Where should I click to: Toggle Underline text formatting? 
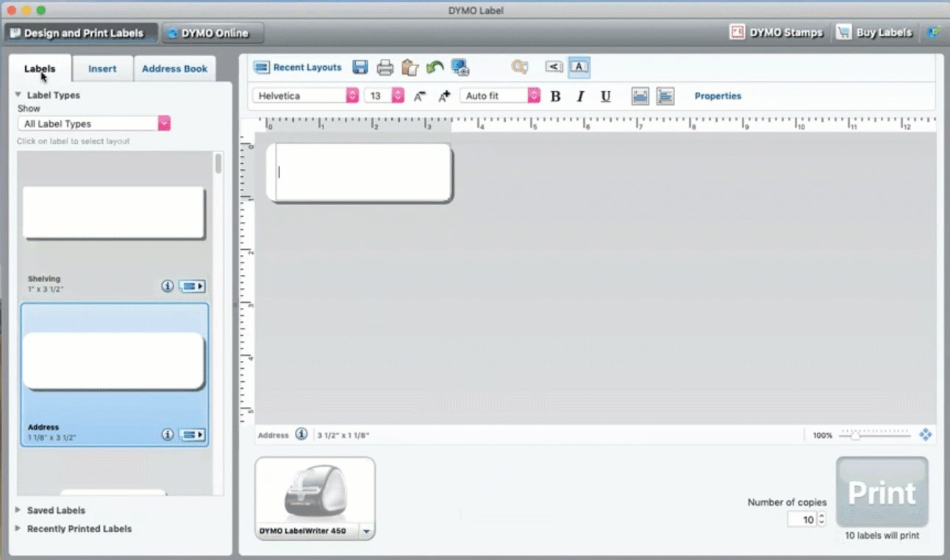click(x=606, y=96)
